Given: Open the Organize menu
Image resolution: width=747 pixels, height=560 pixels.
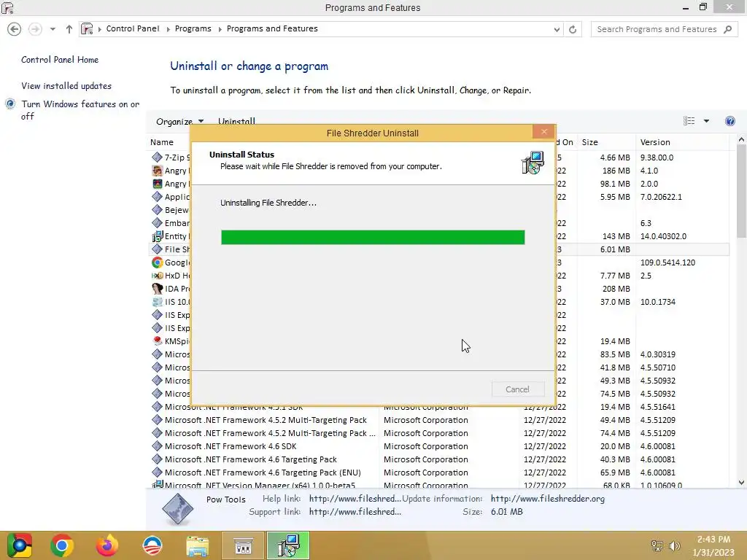Looking at the screenshot, I should click(179, 122).
